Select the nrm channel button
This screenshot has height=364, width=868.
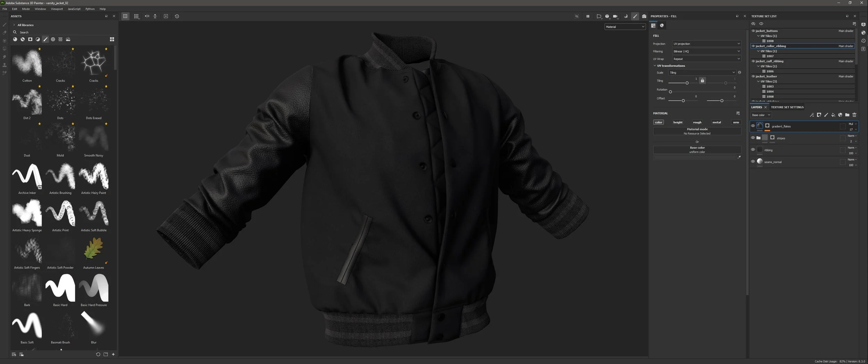tap(736, 122)
